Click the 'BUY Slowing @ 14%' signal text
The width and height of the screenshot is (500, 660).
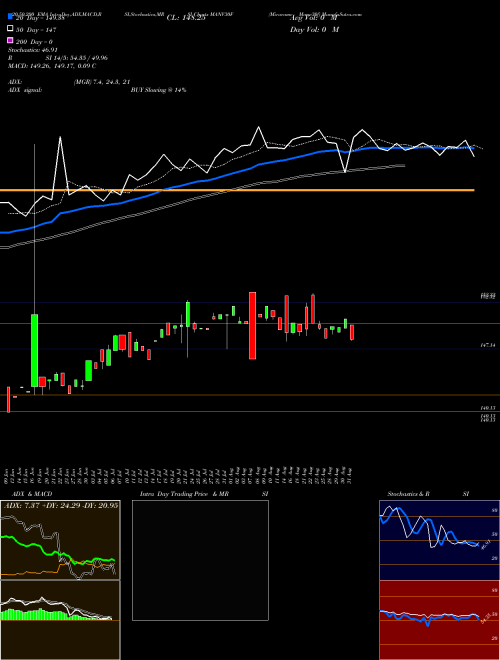[x=158, y=90]
